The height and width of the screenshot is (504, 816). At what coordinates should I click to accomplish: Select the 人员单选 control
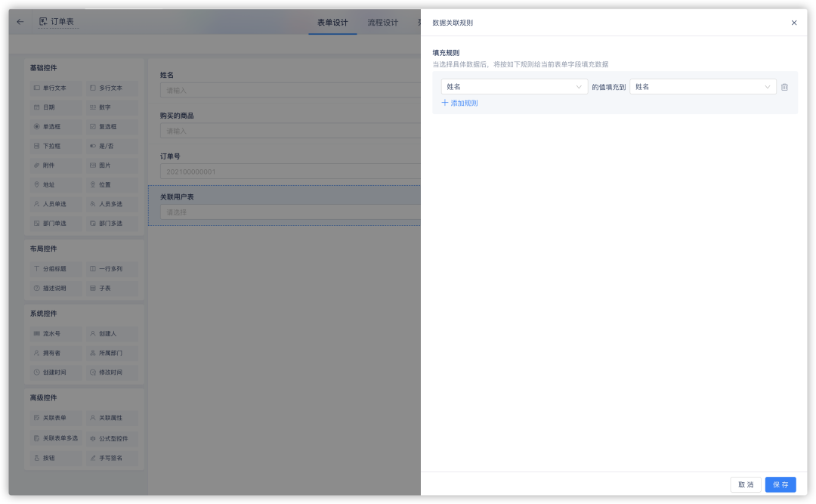click(56, 204)
